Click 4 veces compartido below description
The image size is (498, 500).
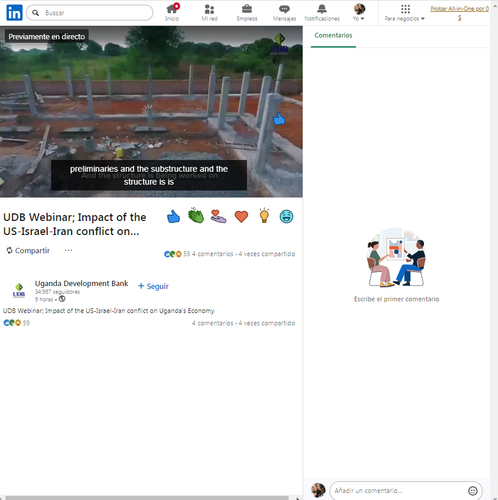pyautogui.click(x=267, y=323)
